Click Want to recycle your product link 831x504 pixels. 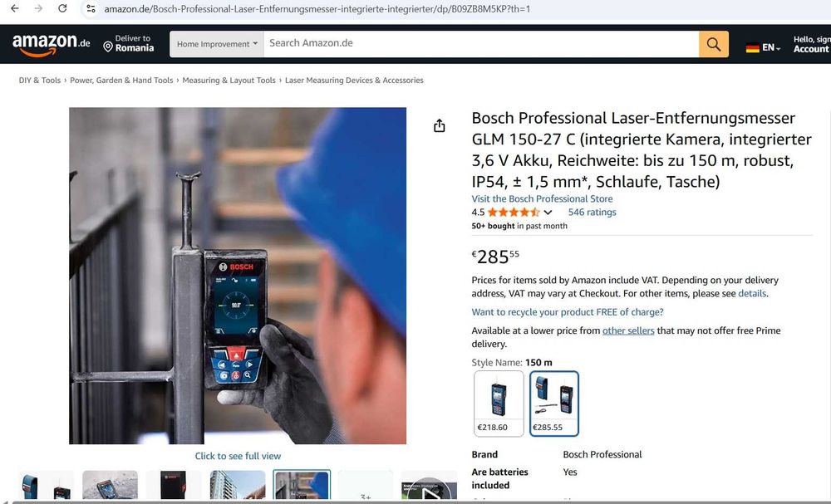[568, 312]
